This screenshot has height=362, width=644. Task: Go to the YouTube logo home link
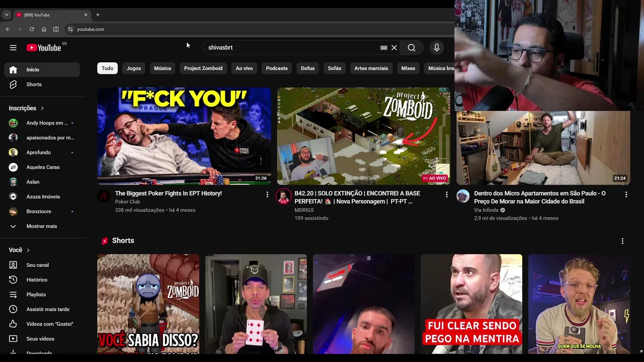point(43,48)
